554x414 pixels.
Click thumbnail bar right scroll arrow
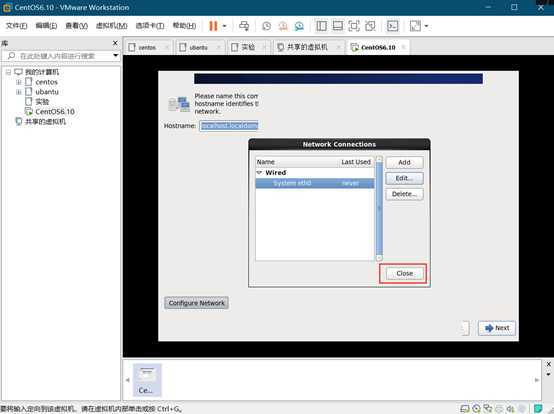click(537, 380)
